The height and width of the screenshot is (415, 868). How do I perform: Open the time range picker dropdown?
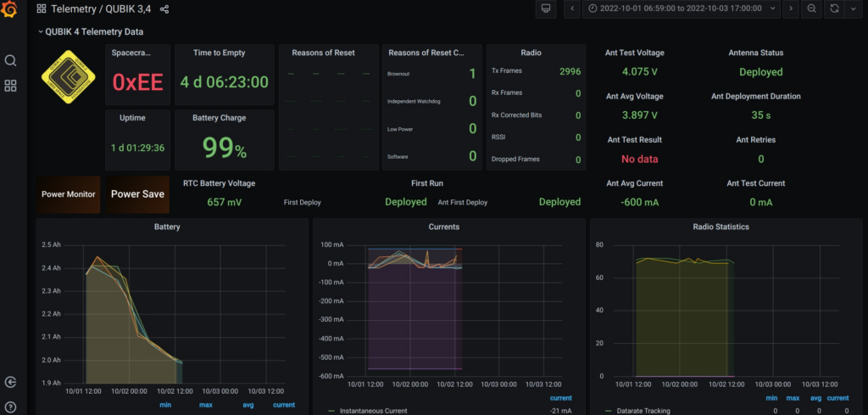pos(682,8)
